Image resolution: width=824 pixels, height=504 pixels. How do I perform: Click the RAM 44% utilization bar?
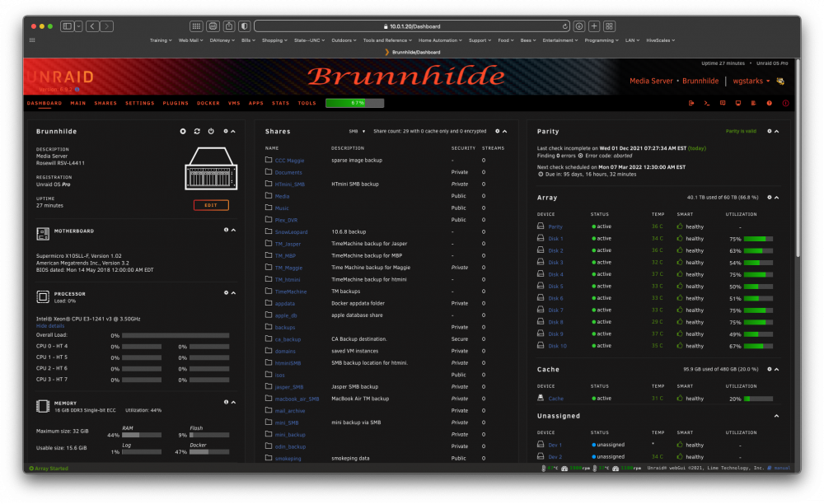point(142,435)
